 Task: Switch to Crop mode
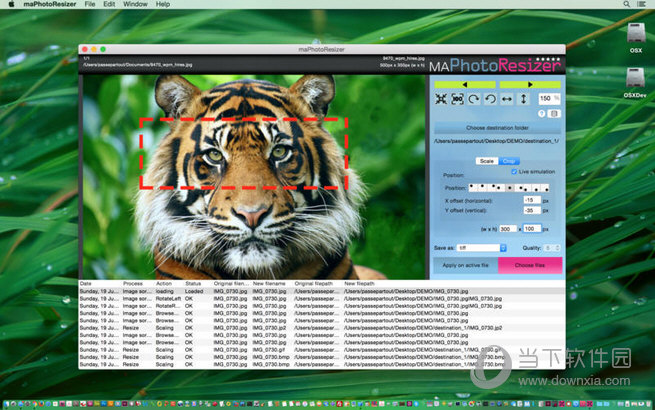[509, 160]
